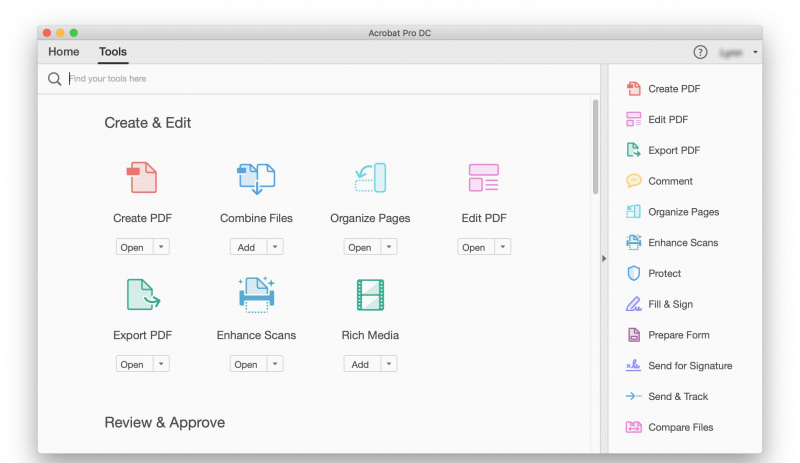Screen dimensions: 800x463
Task: Select Create PDF icon in right sidebar
Action: pyautogui.click(x=634, y=89)
